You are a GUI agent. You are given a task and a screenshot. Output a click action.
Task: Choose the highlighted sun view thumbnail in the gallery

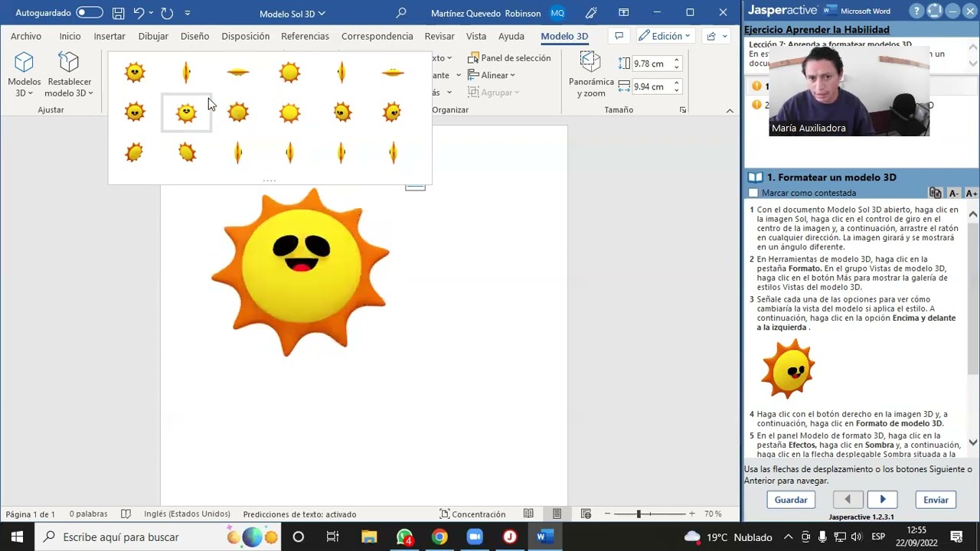(186, 113)
